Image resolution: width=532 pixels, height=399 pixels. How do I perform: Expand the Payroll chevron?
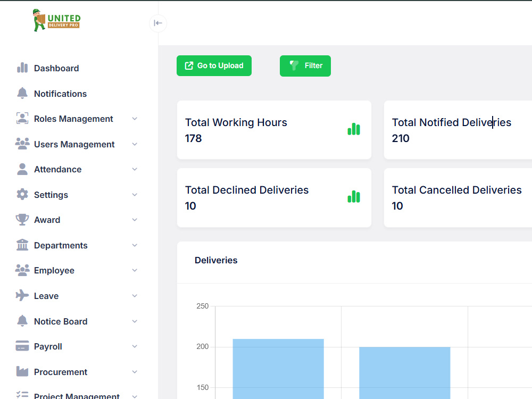pos(135,346)
